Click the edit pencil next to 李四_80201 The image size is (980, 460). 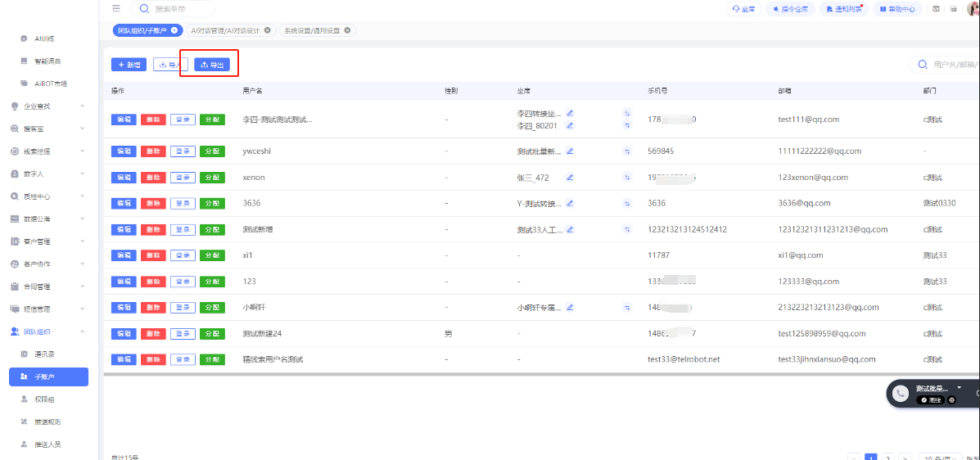coord(571,125)
